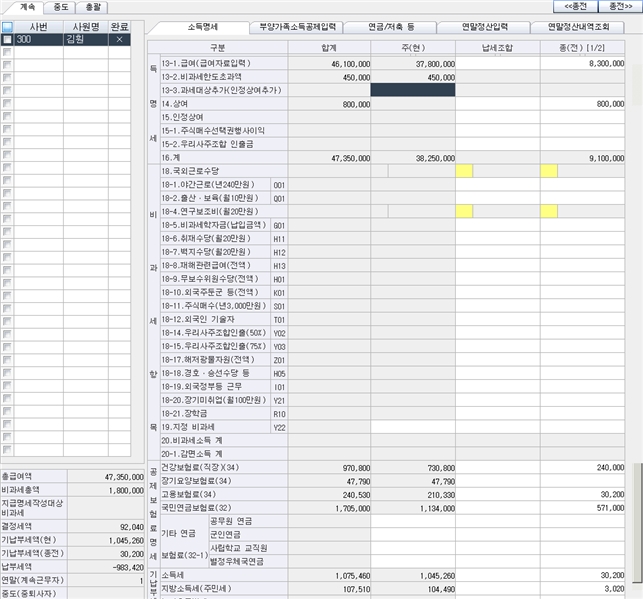Switch to the 계속 tab
This screenshot has height=599, width=643.
(x=27, y=7)
